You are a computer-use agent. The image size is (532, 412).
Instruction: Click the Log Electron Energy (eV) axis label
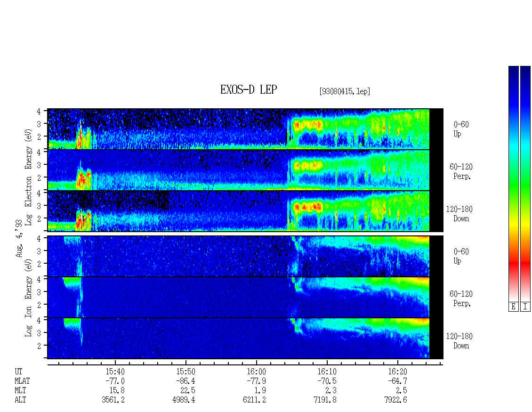pyautogui.click(x=28, y=177)
